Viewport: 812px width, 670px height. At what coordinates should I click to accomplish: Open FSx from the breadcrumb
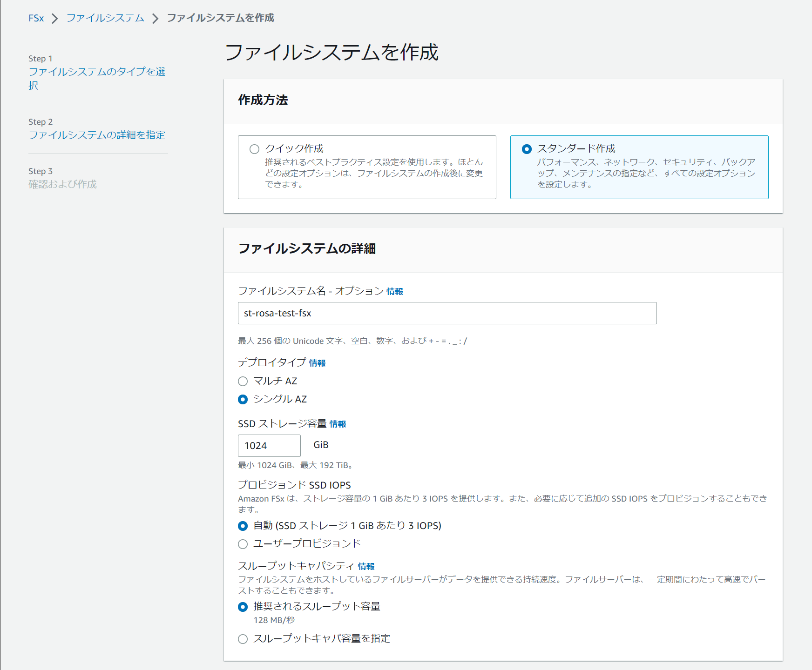[36, 18]
